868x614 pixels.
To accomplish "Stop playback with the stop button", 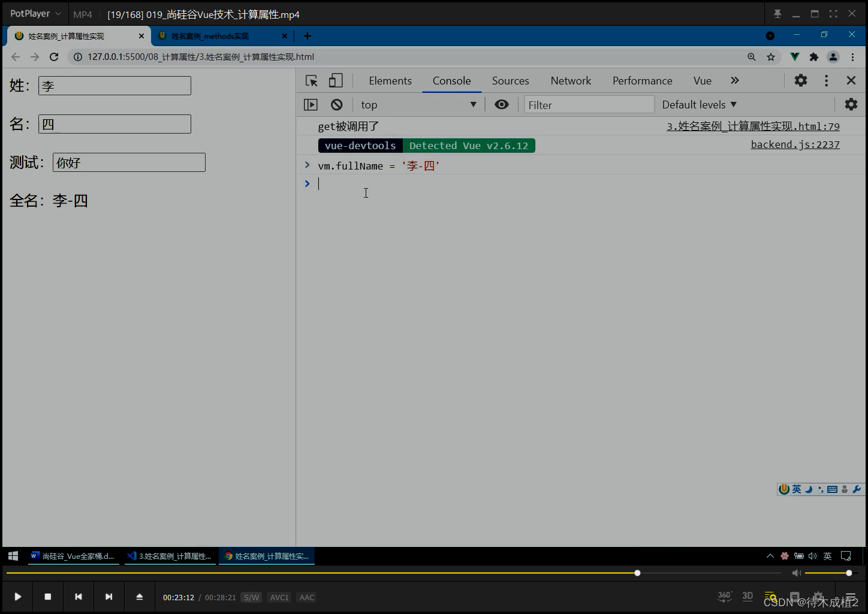I will pyautogui.click(x=48, y=597).
